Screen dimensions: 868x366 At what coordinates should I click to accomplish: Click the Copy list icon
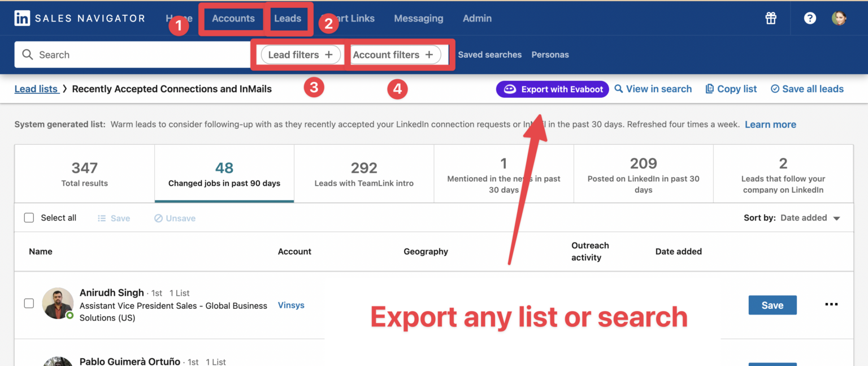709,89
